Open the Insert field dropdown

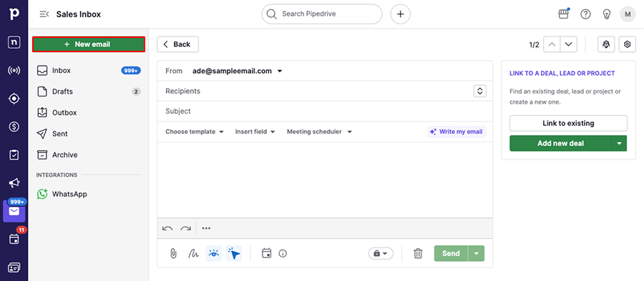pos(255,132)
